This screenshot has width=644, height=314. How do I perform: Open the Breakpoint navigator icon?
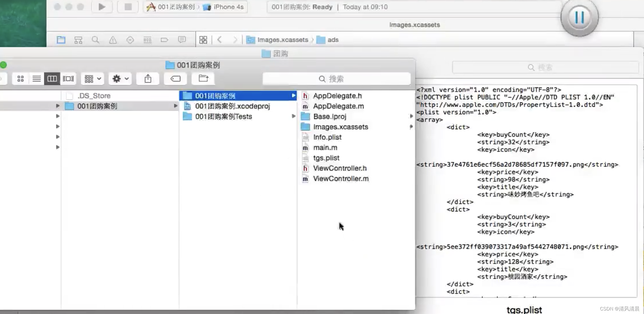click(x=164, y=40)
